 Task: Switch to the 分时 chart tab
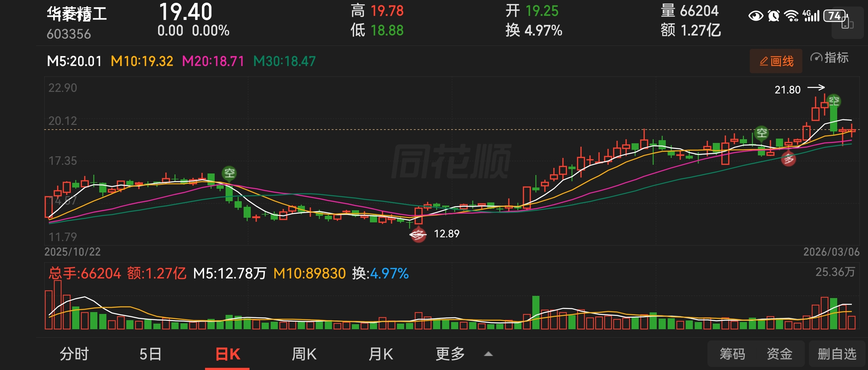[74, 354]
